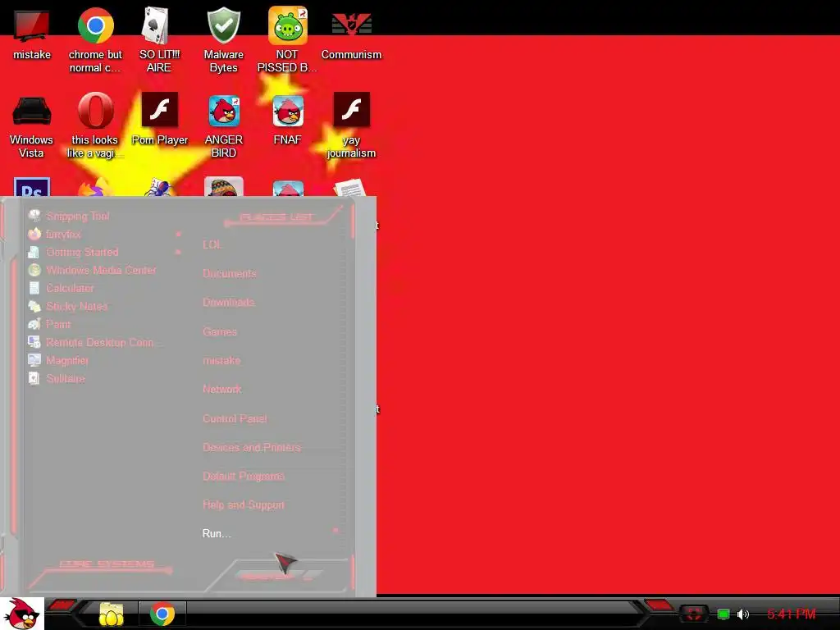This screenshot has width=840, height=630.
Task: Open the 'SO LIT!!! AIRE' cards icon
Action: coord(158,40)
